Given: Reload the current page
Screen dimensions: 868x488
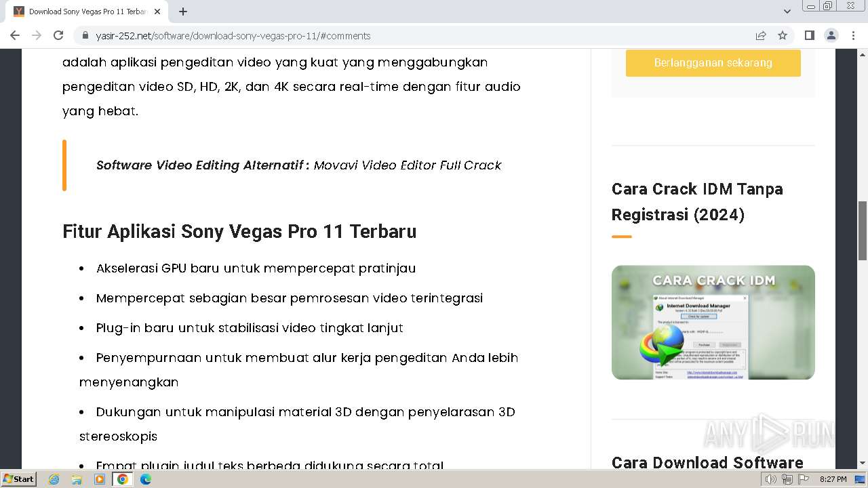Looking at the screenshot, I should (58, 35).
